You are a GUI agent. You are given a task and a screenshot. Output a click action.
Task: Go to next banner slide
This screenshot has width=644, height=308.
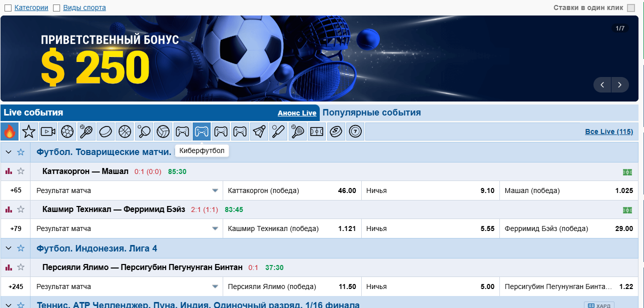(620, 85)
